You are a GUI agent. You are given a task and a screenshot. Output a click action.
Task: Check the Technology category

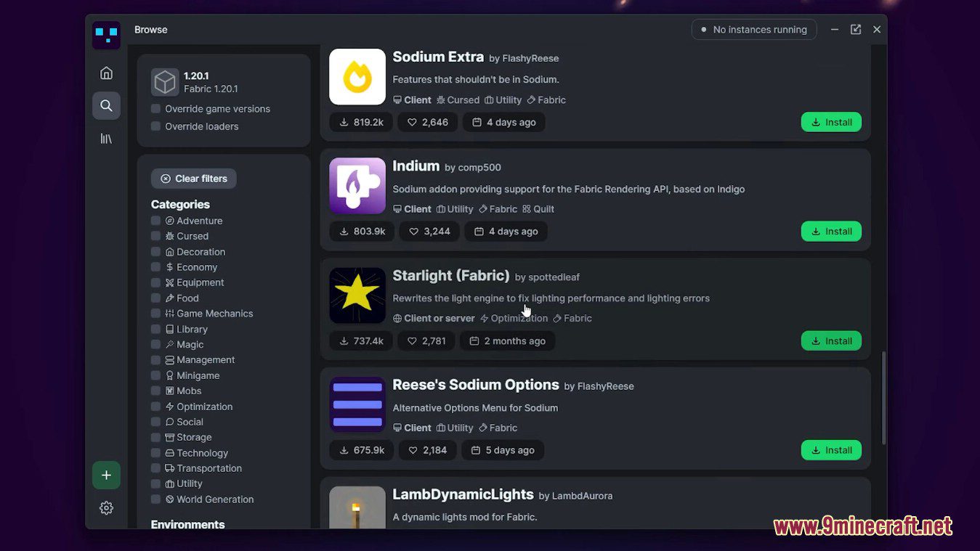pos(155,453)
